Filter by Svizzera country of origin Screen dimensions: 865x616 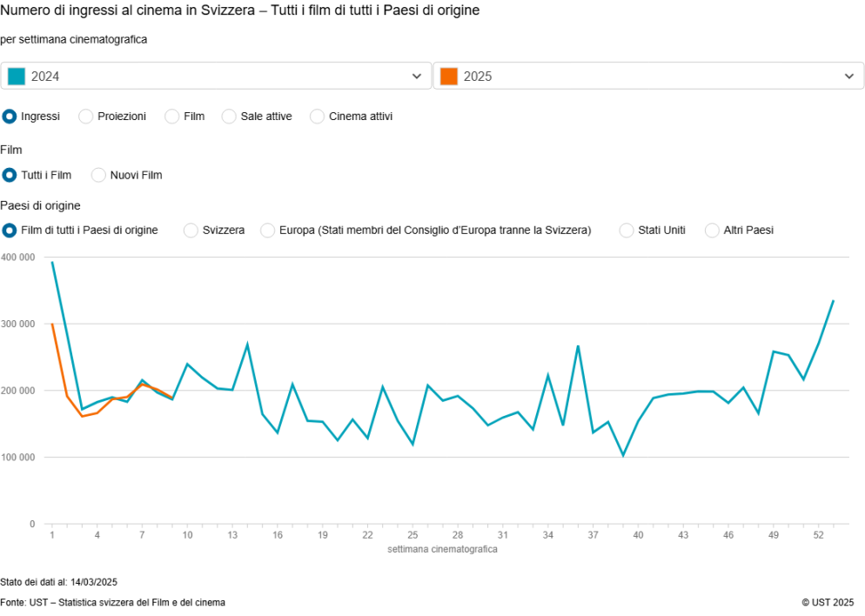tap(191, 230)
